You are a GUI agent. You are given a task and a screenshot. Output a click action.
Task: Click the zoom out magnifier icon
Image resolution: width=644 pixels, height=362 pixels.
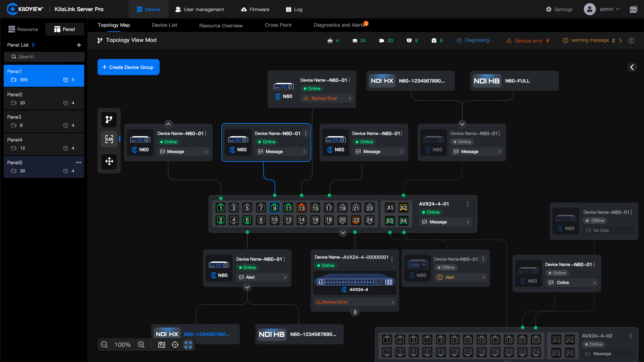(x=104, y=345)
